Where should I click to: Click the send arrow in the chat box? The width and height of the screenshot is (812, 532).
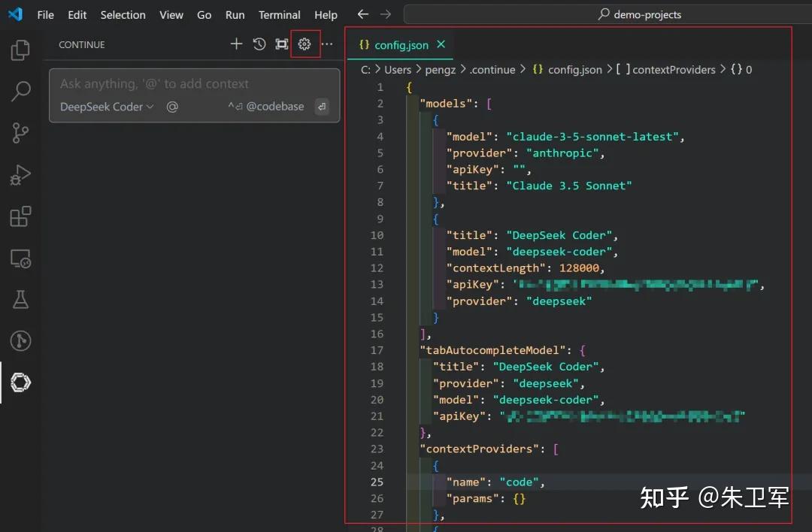coord(322,107)
